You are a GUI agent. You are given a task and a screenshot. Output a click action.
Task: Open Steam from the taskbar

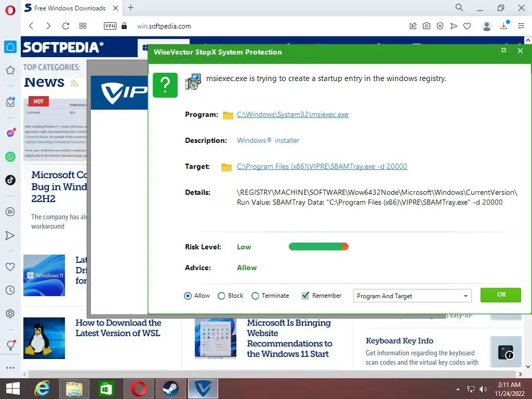[170, 389]
